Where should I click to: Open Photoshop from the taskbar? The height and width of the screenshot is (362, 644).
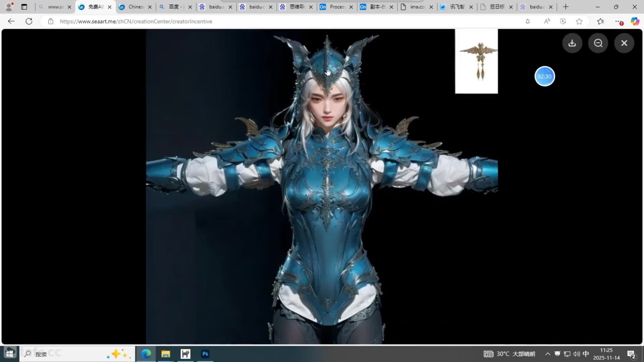click(x=205, y=354)
